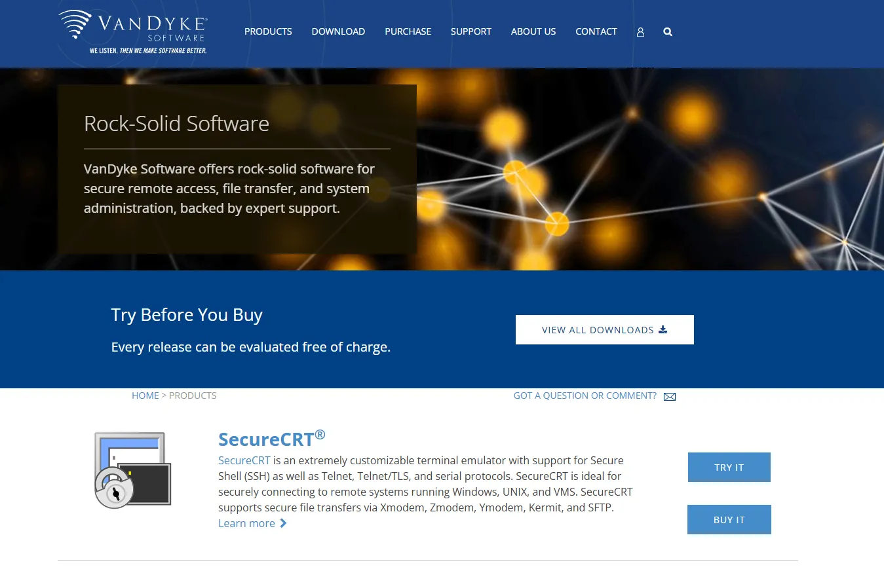This screenshot has height=588, width=884.
Task: Click the Rock-Solid Software heading
Action: tap(176, 124)
